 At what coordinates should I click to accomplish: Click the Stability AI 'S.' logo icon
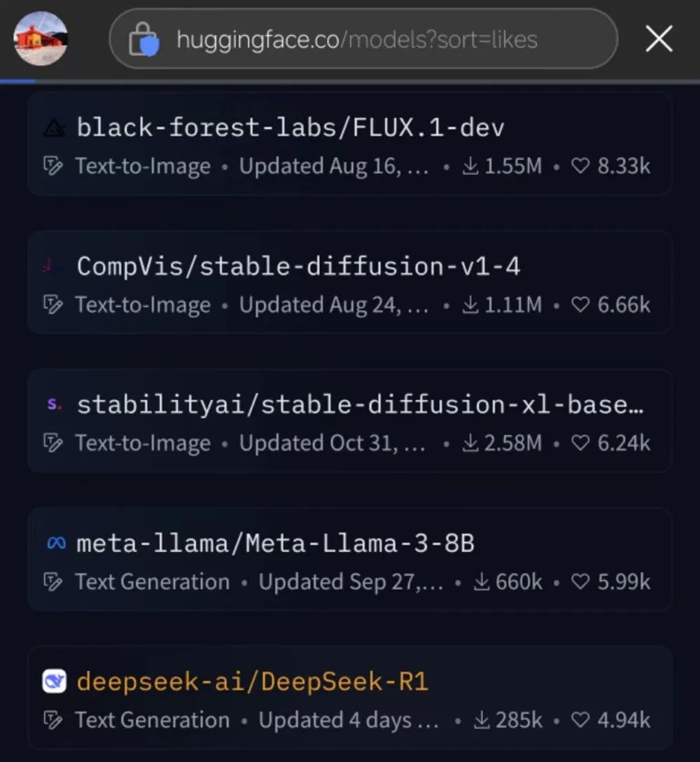pyautogui.click(x=55, y=404)
